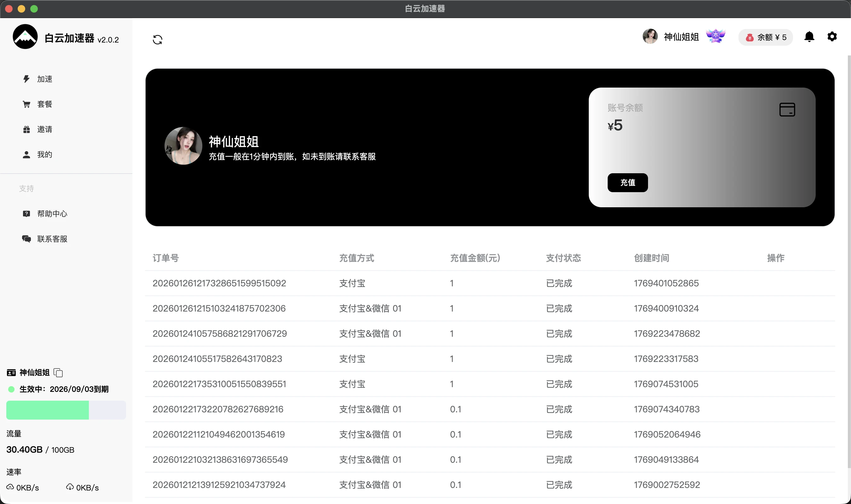Click the wallet card icon in balance panel
This screenshot has width=851, height=504.
coord(787,110)
